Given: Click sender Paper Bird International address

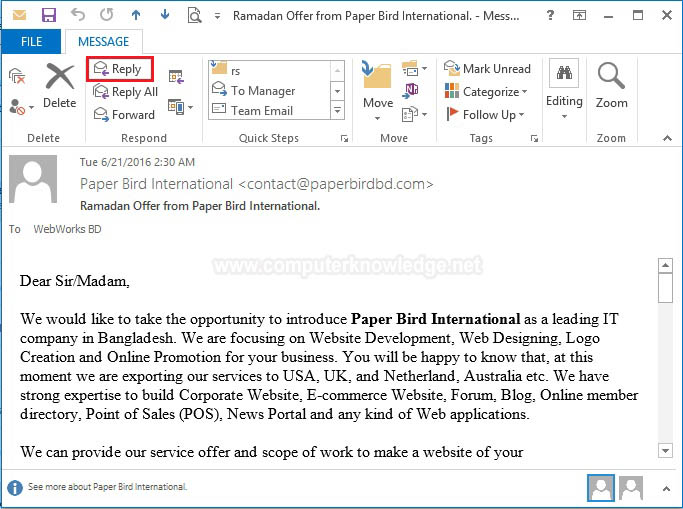Looking at the screenshot, I should pos(256,184).
